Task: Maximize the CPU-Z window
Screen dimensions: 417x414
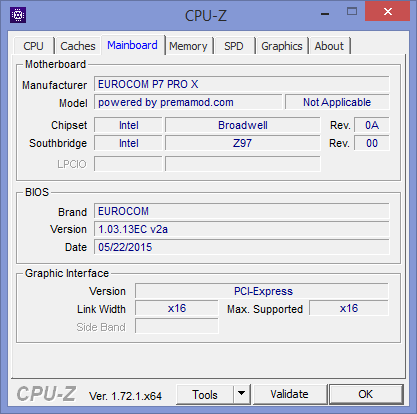Action: (352, 12)
